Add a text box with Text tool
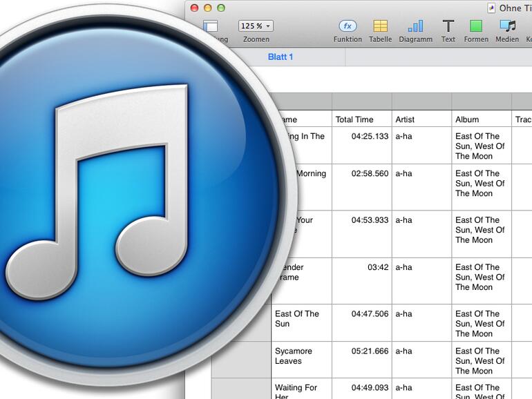Image resolution: width=532 pixels, height=399 pixels. click(448, 26)
